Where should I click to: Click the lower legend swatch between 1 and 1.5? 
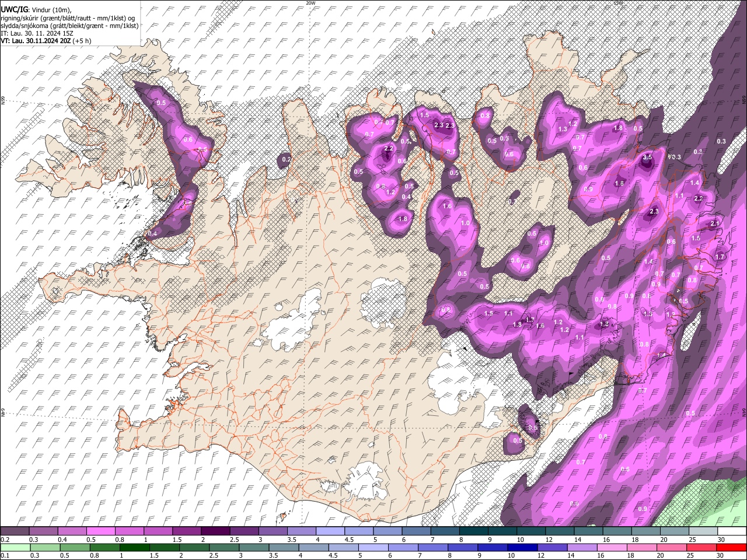[134, 547]
